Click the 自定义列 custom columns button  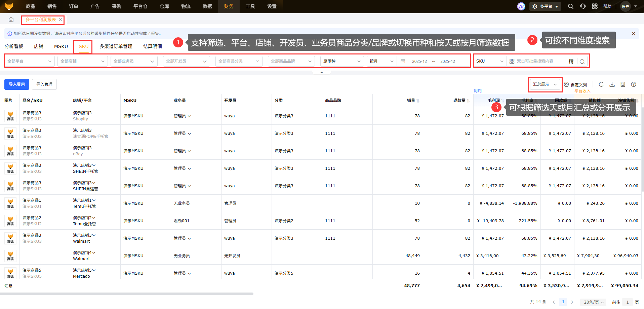coord(575,85)
